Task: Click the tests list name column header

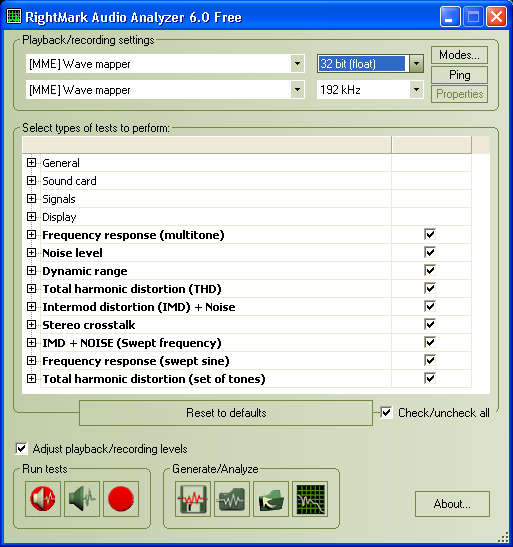Action: 206,144
